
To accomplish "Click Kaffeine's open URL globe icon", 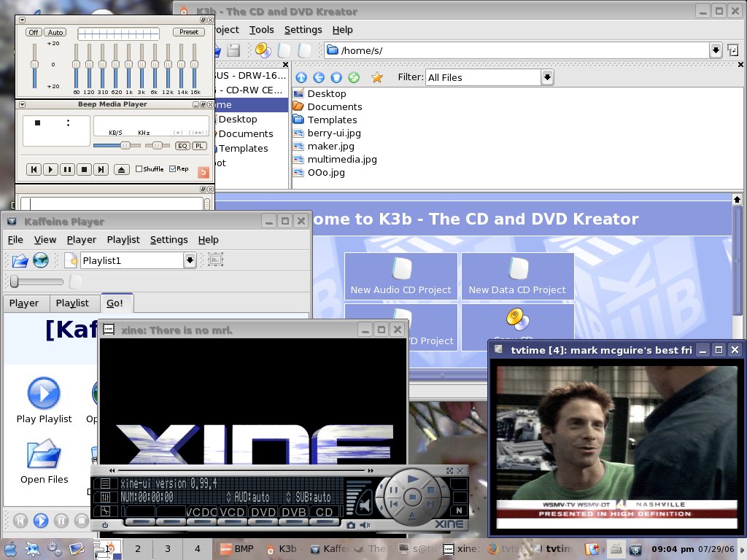I will pos(41,260).
